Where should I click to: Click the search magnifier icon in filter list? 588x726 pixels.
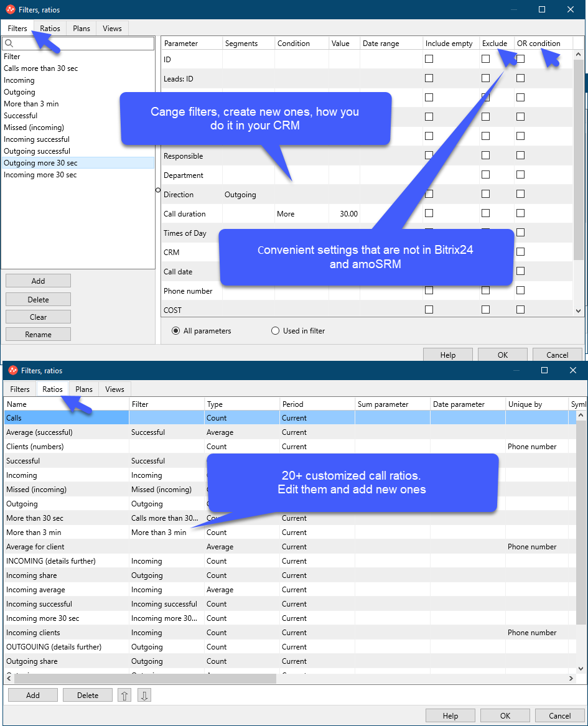9,44
